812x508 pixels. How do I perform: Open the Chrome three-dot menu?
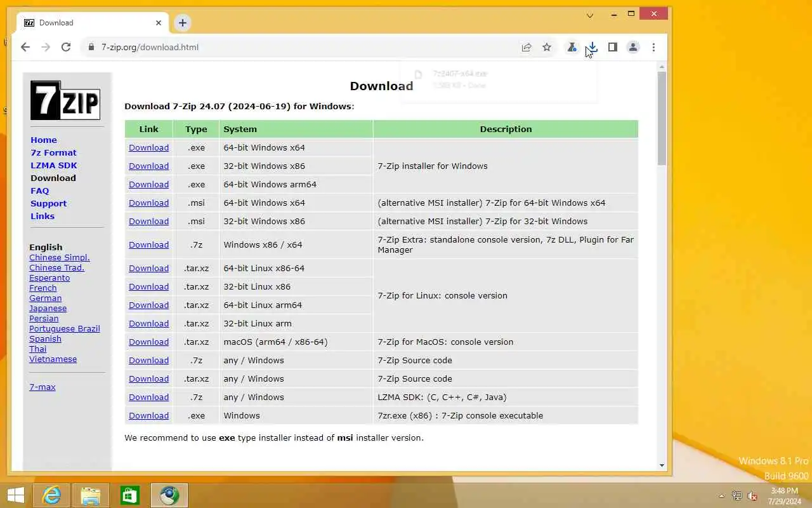pos(653,47)
